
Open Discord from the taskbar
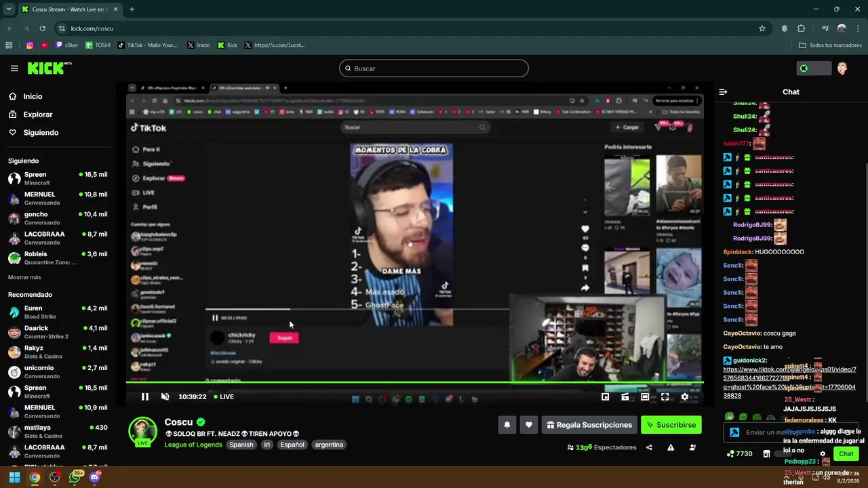pos(94,477)
